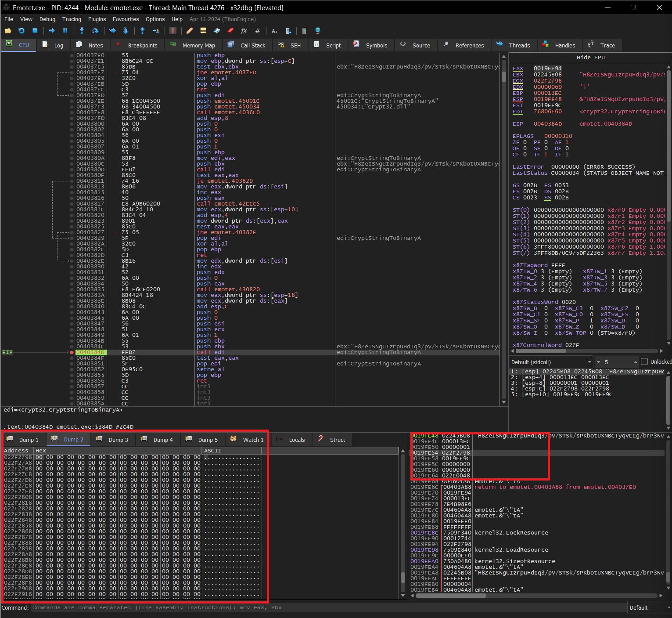Run the program with the arrow icon
The width and height of the screenshot is (672, 618).
click(x=52, y=31)
